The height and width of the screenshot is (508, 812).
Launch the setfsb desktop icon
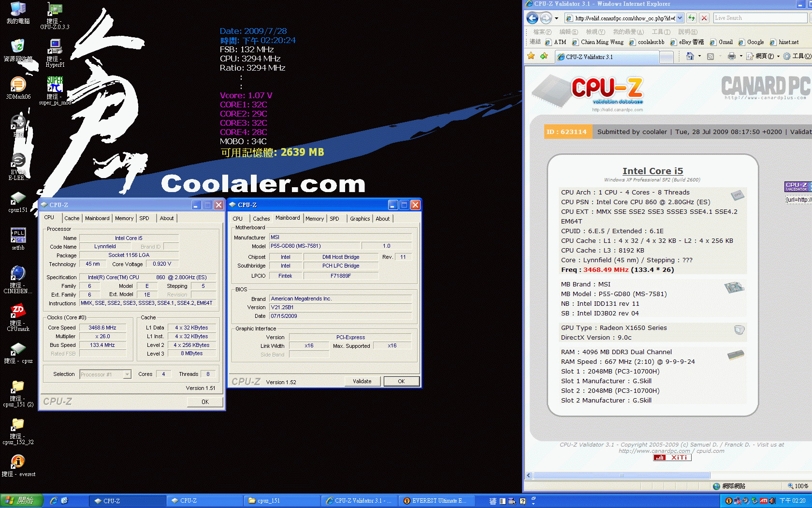pyautogui.click(x=18, y=239)
